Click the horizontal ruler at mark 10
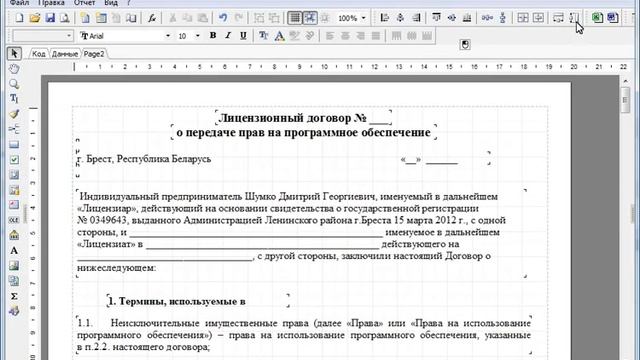This screenshot has width=640, height=360. tap(324, 67)
